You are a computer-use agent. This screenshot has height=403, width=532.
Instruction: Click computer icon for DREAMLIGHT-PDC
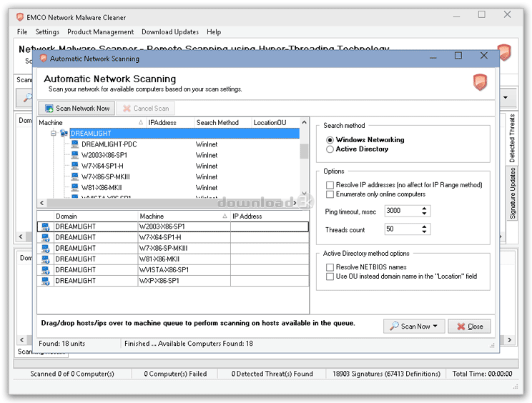click(74, 144)
